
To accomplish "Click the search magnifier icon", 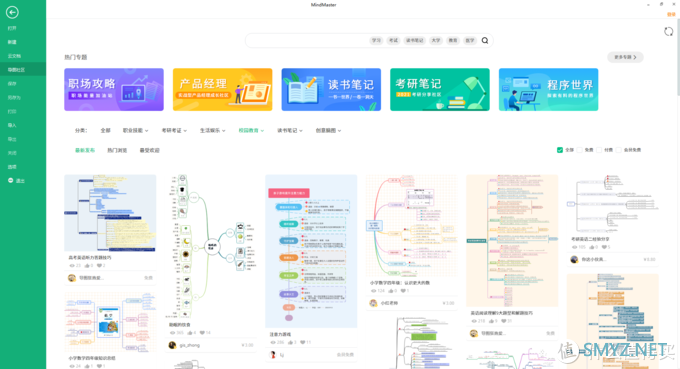I will tap(485, 40).
